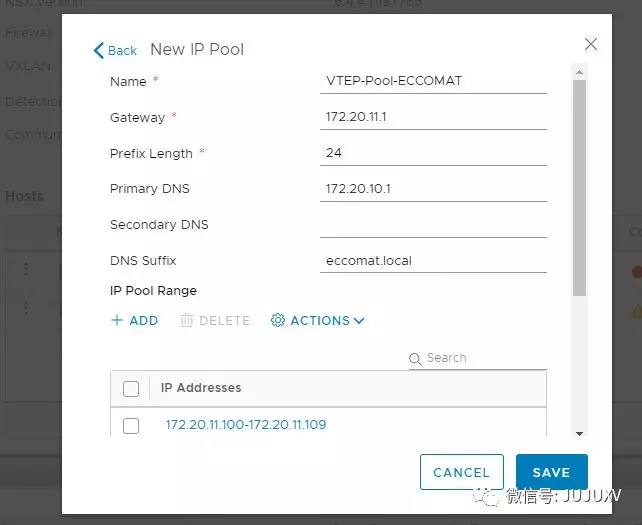Click the plus ADD icon
The height and width of the screenshot is (525, 642).
(117, 321)
